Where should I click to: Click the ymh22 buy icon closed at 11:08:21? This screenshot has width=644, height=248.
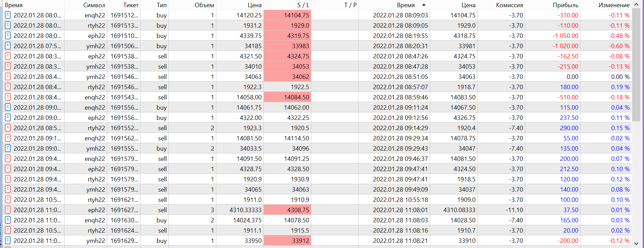tap(8, 240)
